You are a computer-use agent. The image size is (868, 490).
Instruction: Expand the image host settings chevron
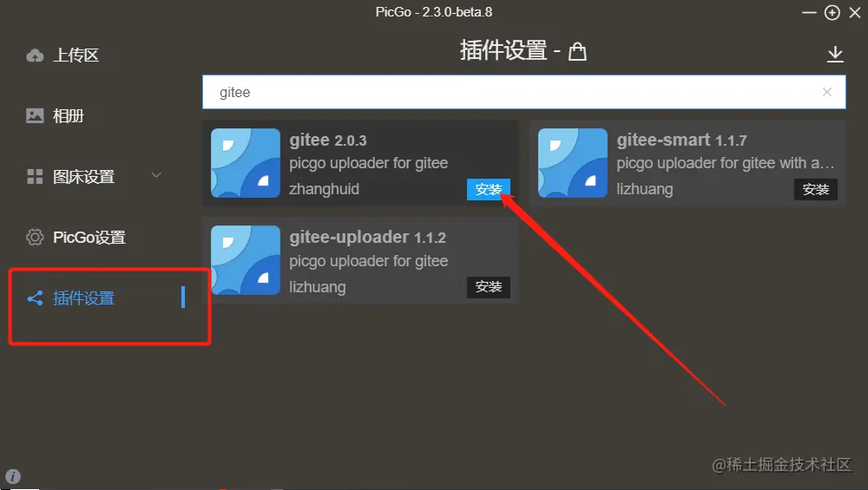156,175
